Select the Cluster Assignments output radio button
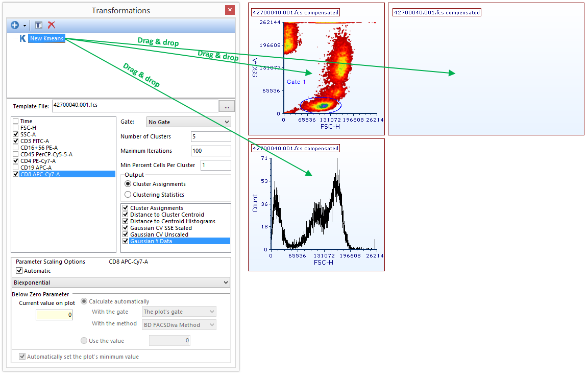The width and height of the screenshot is (588, 376). [128, 184]
